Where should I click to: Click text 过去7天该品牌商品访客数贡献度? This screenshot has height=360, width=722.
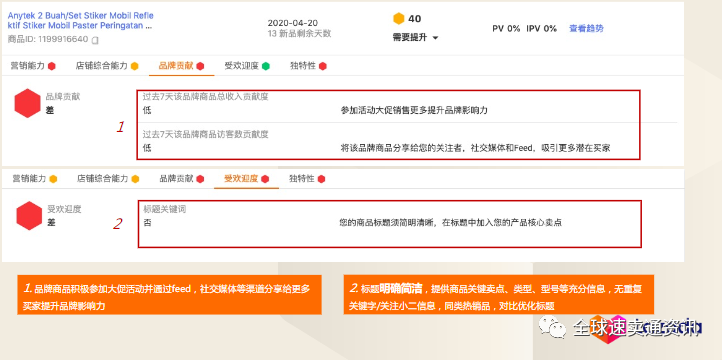[205, 134]
